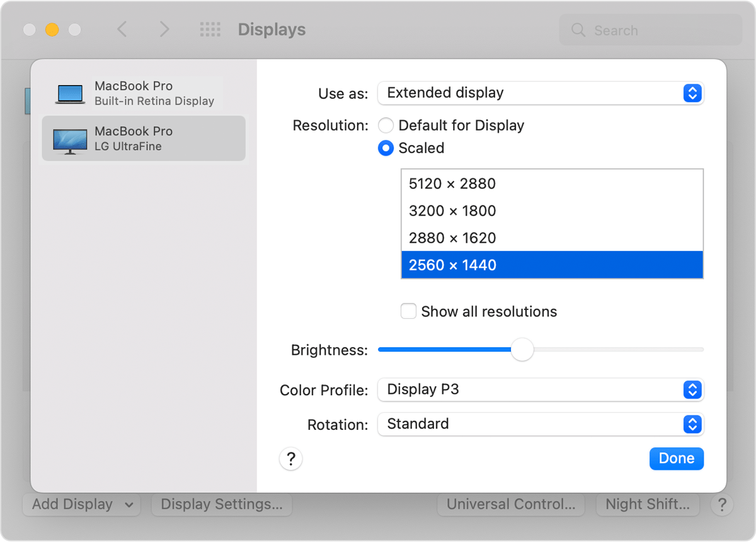Enable Show all resolutions
The height and width of the screenshot is (542, 756).
[x=408, y=311]
